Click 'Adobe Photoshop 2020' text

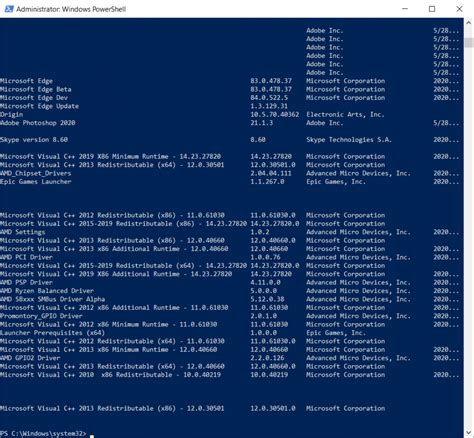tap(38, 123)
